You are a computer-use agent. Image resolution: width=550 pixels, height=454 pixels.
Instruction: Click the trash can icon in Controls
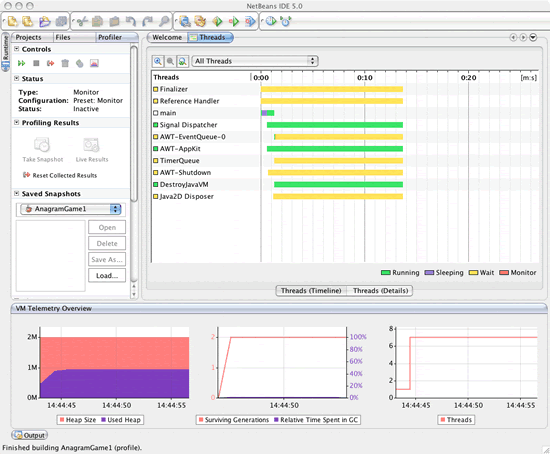point(65,63)
